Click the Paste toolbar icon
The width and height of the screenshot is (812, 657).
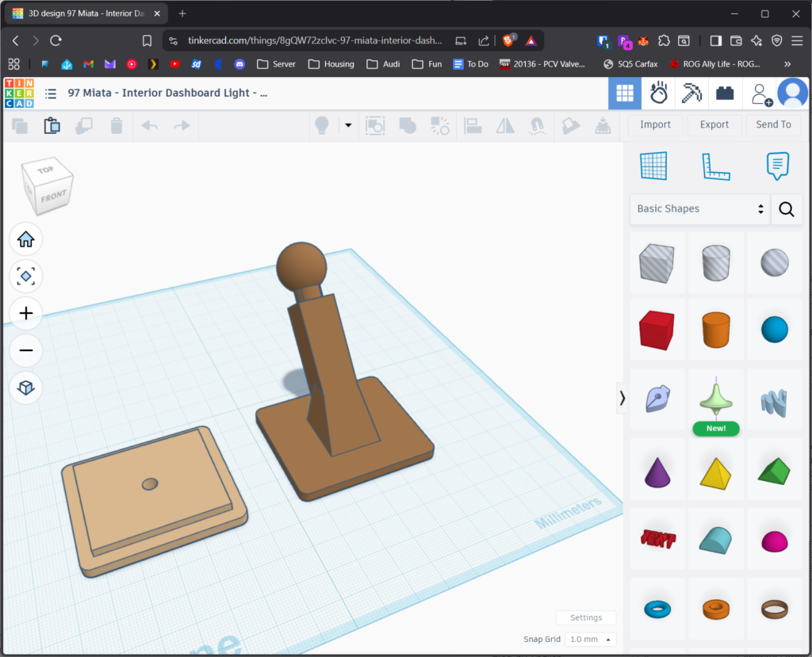pyautogui.click(x=52, y=125)
